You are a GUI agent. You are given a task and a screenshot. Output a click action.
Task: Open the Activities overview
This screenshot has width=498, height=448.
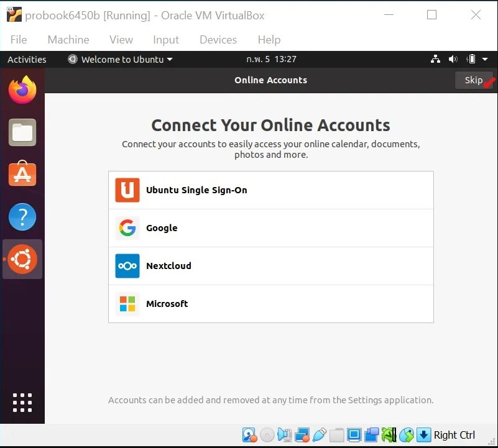coord(27,59)
